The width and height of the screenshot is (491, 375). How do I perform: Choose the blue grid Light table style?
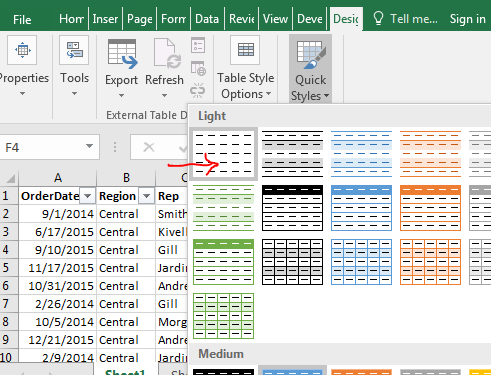point(361,262)
